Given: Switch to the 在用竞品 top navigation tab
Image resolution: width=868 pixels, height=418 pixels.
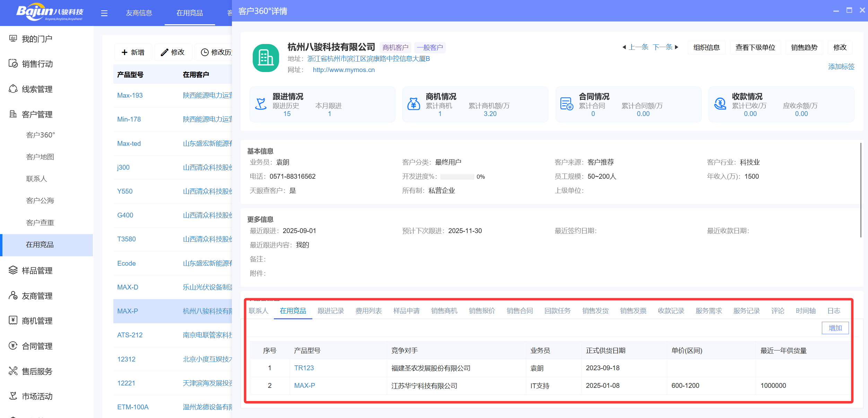Looking at the screenshot, I should [x=190, y=13].
